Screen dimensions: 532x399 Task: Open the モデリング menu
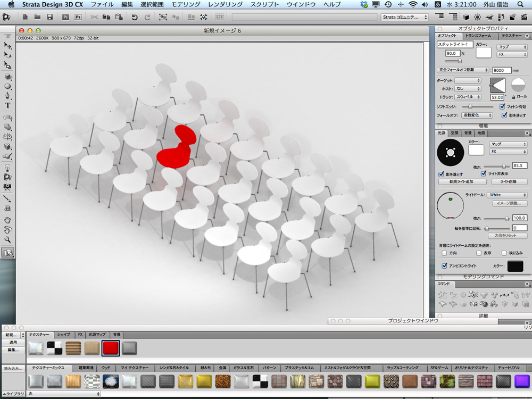pyautogui.click(x=186, y=4)
